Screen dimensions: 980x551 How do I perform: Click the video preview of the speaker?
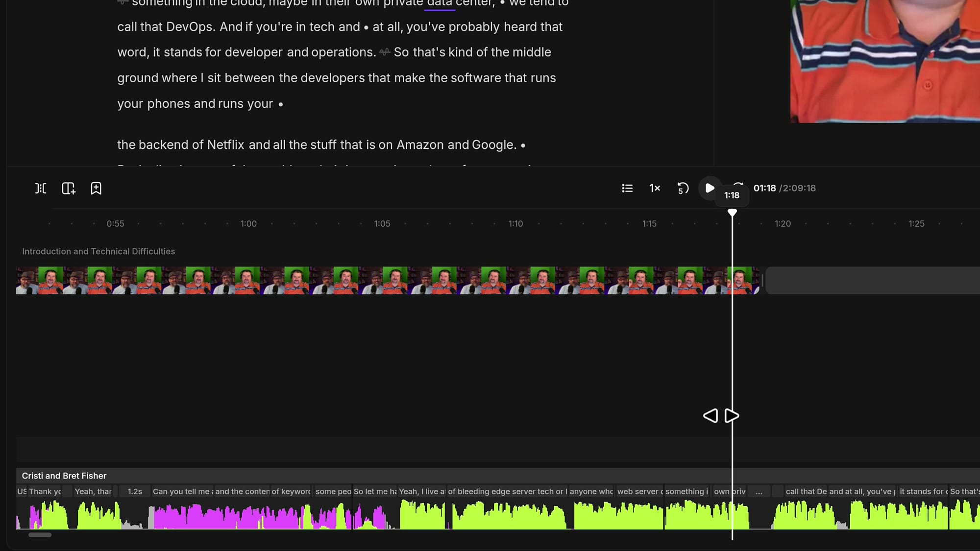click(x=885, y=61)
